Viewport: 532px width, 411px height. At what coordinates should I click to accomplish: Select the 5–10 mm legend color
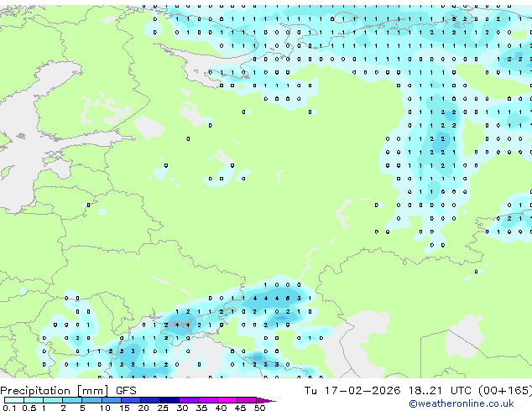click(91, 400)
